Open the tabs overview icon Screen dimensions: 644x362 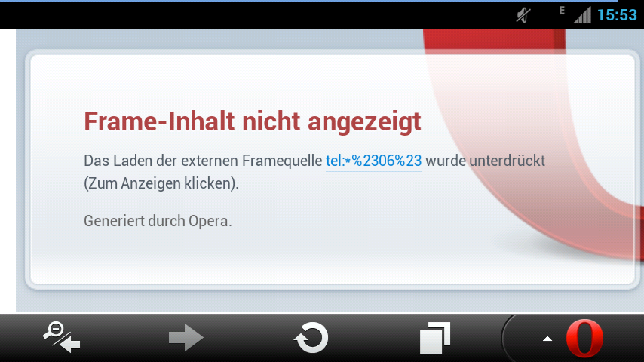click(435, 338)
